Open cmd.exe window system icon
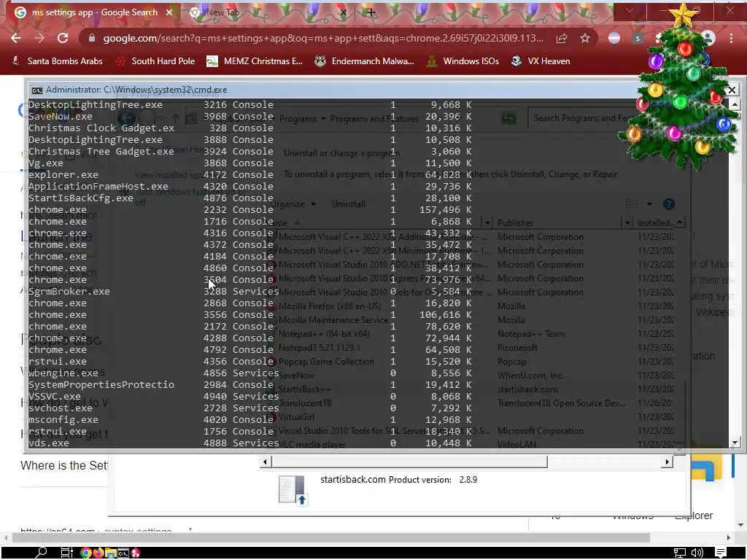The height and width of the screenshot is (560, 747). 36,90
